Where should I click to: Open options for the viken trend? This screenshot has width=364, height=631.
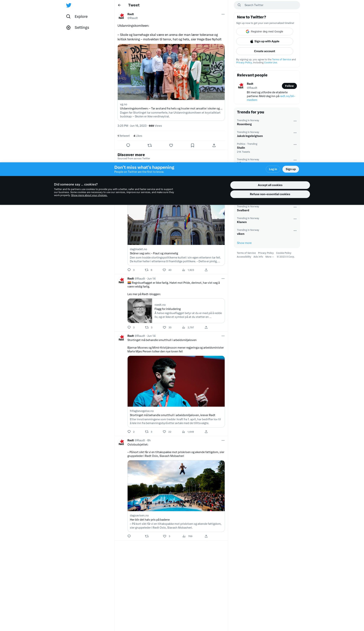[x=295, y=231]
